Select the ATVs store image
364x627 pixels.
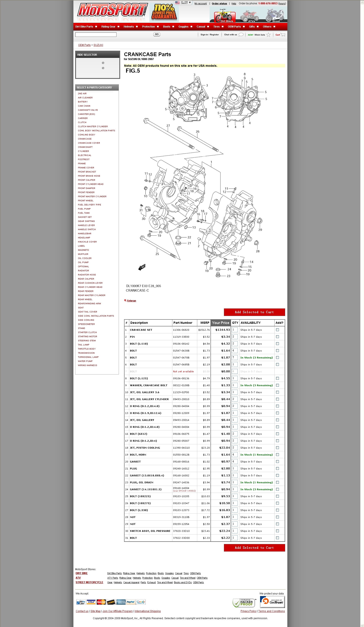(x=249, y=16)
